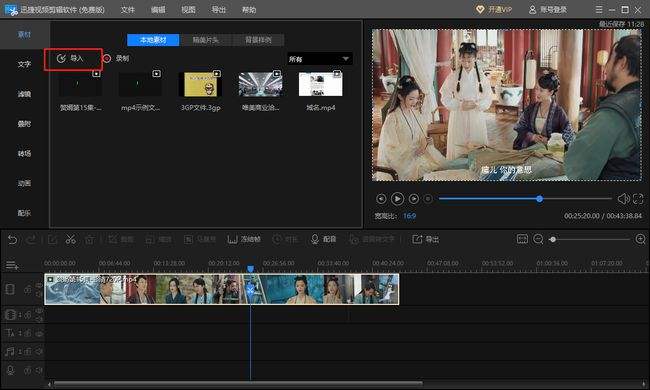Viewport: 650px width, 390px height.
Task: Click the voice-over microphone track icon
Action: (x=10, y=370)
